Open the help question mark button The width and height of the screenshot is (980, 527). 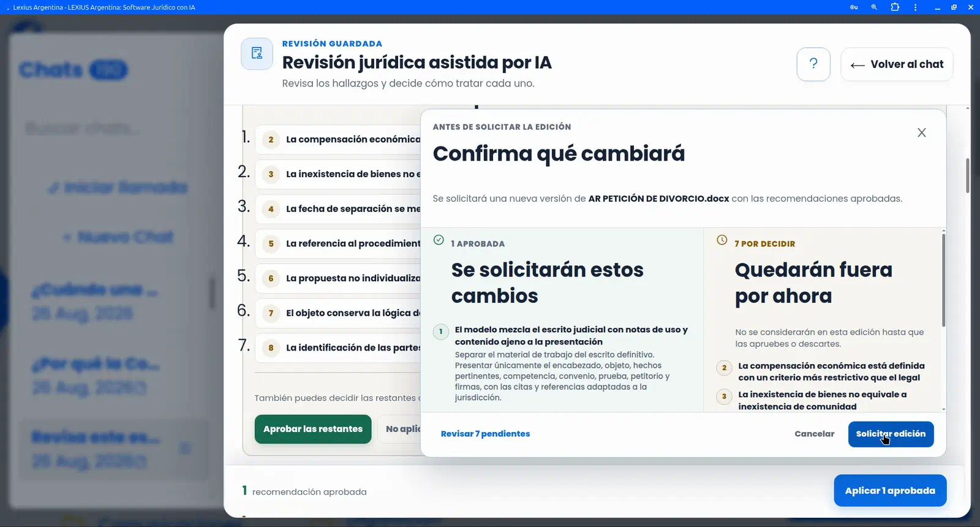813,64
